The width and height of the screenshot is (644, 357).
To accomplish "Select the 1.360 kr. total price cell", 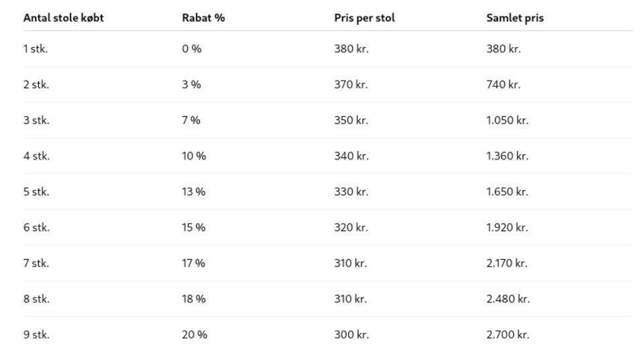I will pos(507,156).
